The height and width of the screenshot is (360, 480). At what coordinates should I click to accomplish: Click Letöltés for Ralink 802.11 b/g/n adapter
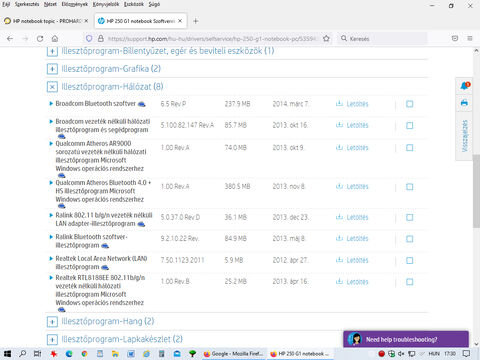[357, 217]
